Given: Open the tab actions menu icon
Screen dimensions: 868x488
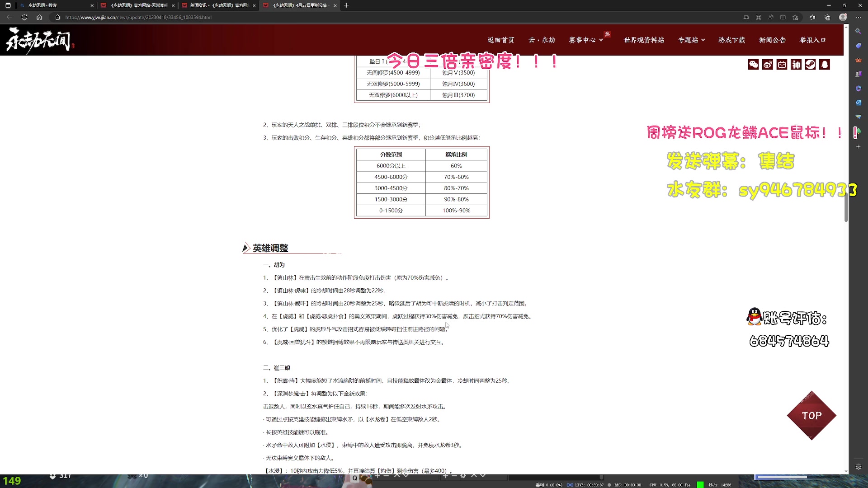Looking at the screenshot, I should click(x=8, y=5).
